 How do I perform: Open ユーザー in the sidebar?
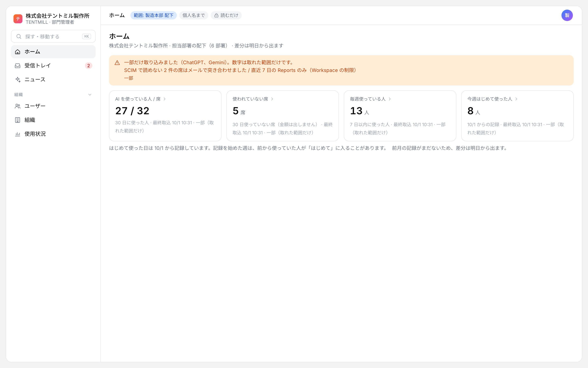tap(53, 106)
